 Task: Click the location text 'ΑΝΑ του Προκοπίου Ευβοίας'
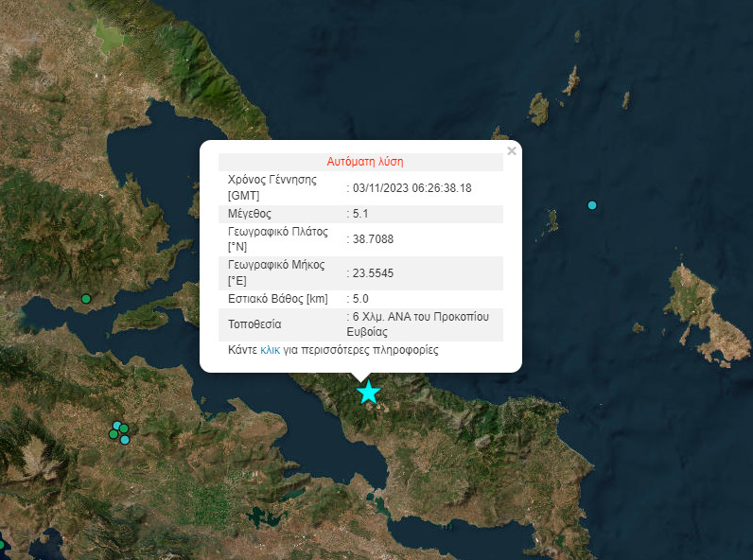[x=421, y=324]
